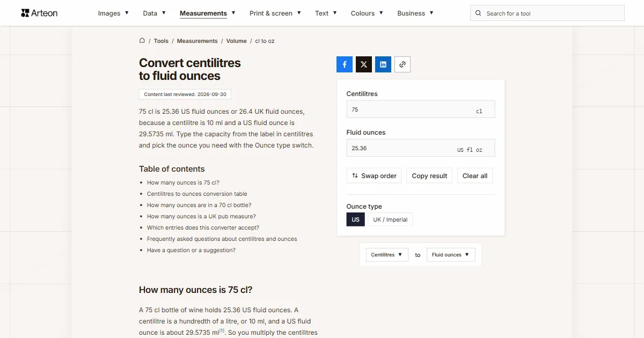This screenshot has width=644, height=338.
Task: Share page on Facebook
Action: tap(345, 64)
